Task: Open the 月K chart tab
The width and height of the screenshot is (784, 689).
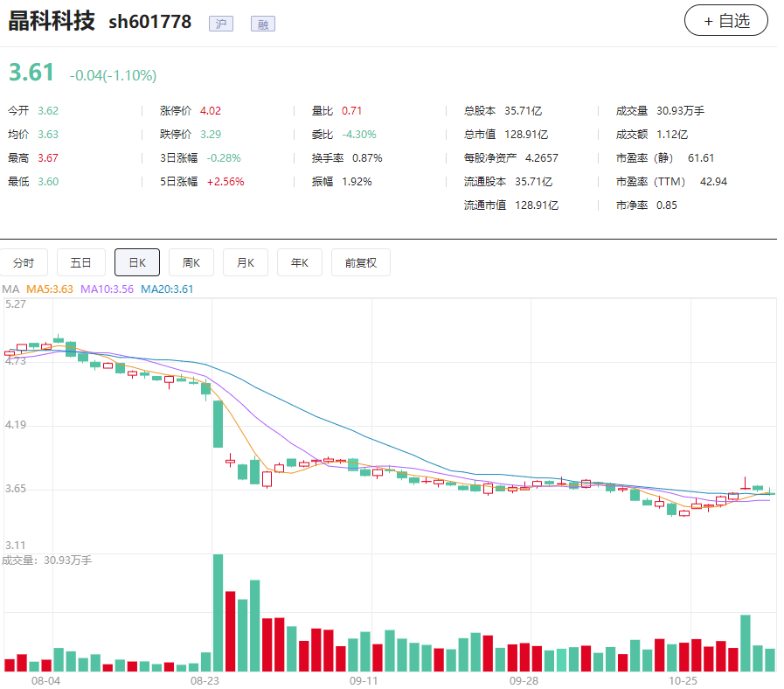Action: 246,262
